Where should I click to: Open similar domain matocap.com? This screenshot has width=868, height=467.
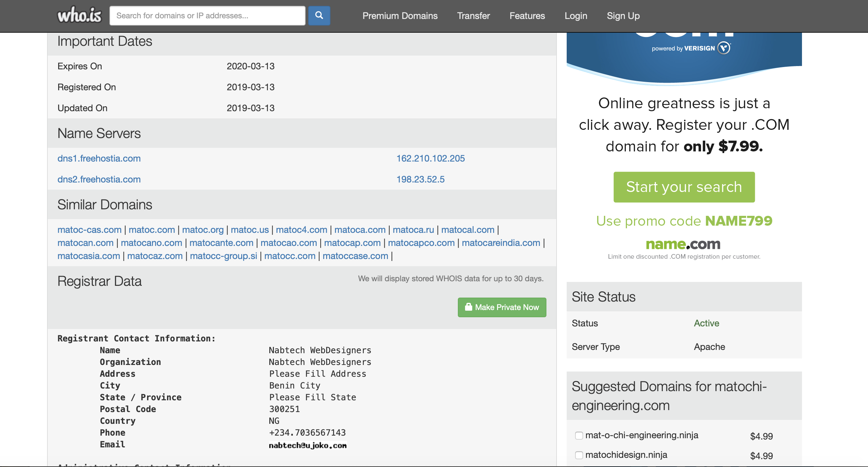pyautogui.click(x=352, y=243)
